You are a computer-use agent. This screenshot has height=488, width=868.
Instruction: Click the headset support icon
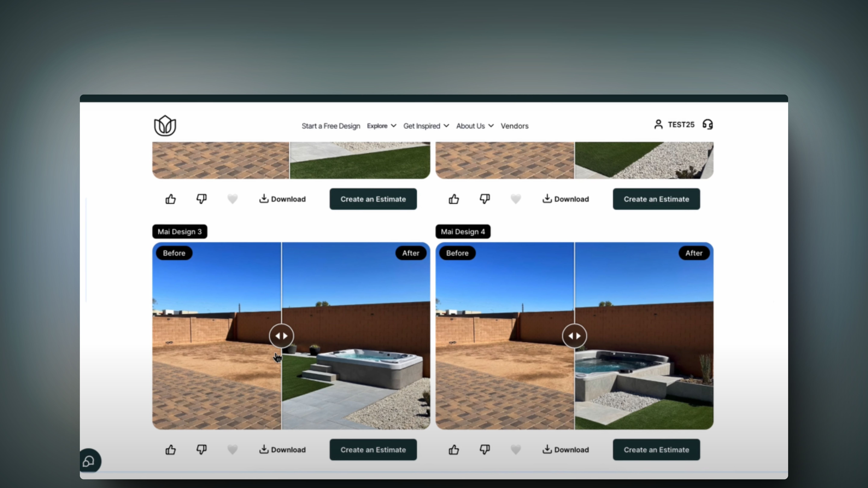coord(708,125)
